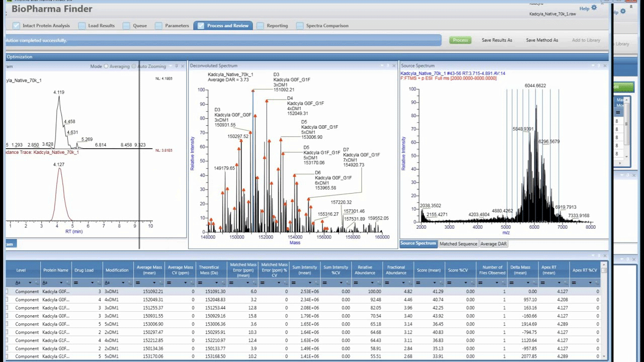Click the 151092.21 peak label in deconvoluted spectrum
This screenshot has height=362, width=644.
coord(285,90)
